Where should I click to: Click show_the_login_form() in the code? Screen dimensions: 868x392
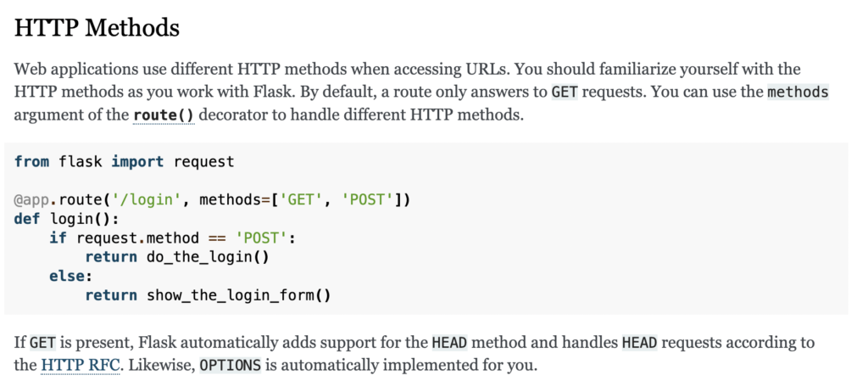pos(238,295)
